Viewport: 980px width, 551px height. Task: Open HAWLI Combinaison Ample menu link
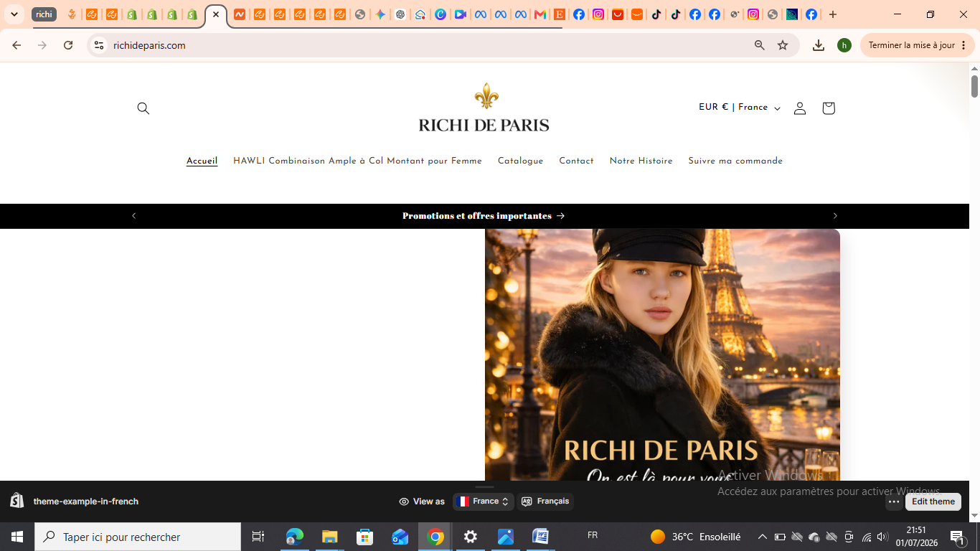coord(357,161)
